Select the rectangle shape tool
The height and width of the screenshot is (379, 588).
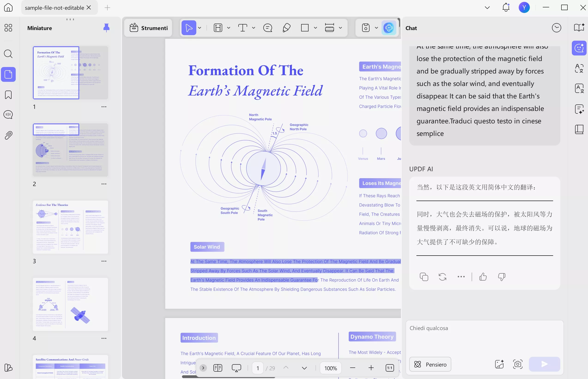305,28
